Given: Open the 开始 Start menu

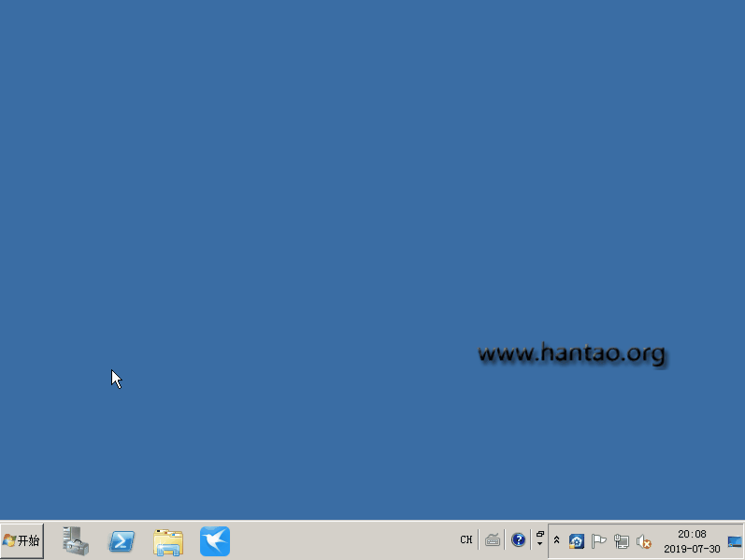Looking at the screenshot, I should (22, 540).
